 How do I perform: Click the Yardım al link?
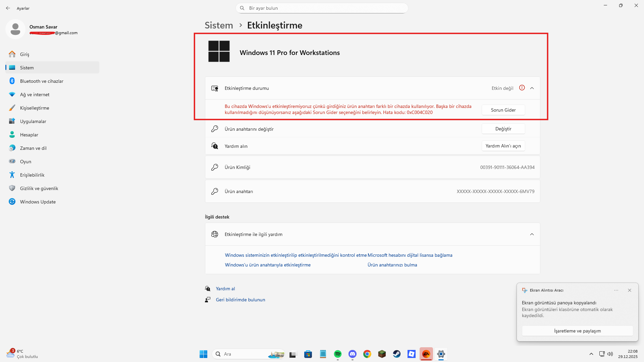[225, 289]
